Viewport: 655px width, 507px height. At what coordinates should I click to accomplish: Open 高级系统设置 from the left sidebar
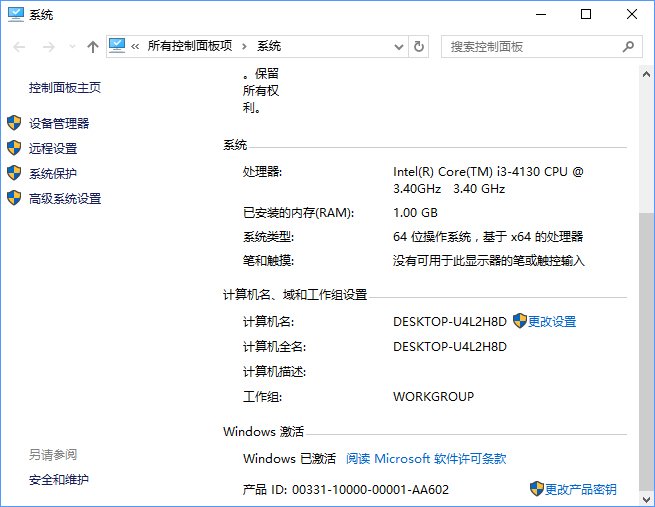[64, 198]
